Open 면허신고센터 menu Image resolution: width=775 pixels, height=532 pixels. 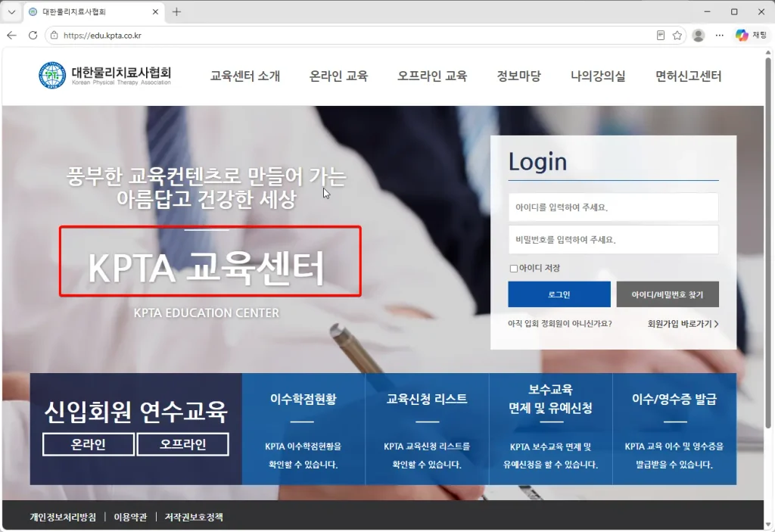point(689,76)
